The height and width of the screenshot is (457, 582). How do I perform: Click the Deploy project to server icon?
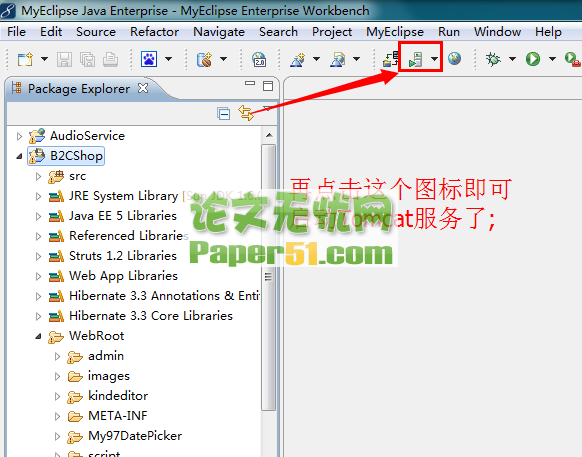391,59
